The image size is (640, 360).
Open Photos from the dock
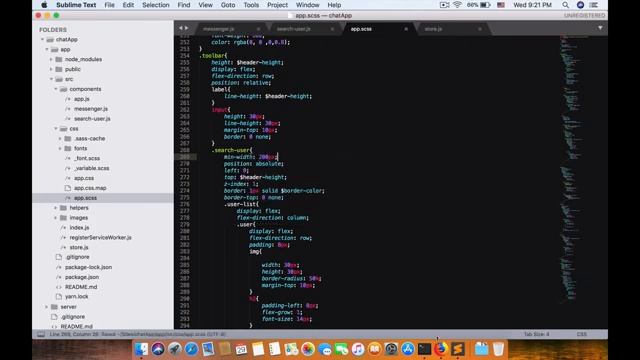308,349
